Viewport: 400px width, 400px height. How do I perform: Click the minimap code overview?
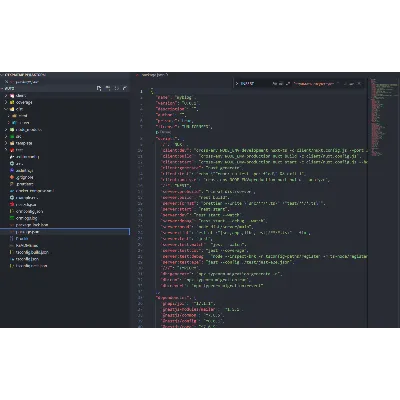[384, 118]
